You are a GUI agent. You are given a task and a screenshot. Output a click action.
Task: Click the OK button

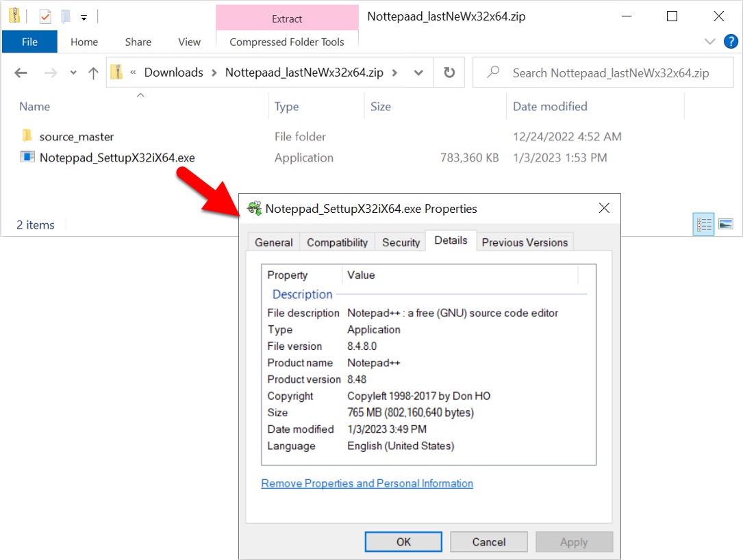[x=403, y=542]
